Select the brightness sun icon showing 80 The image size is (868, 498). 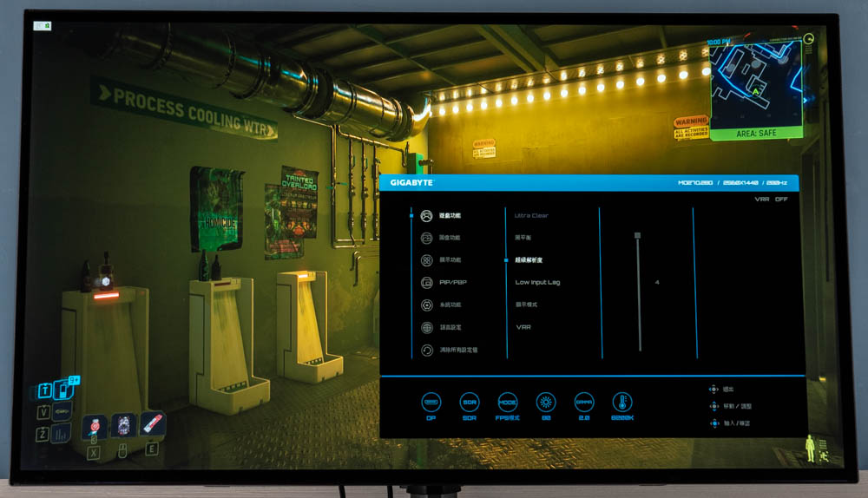pos(546,402)
